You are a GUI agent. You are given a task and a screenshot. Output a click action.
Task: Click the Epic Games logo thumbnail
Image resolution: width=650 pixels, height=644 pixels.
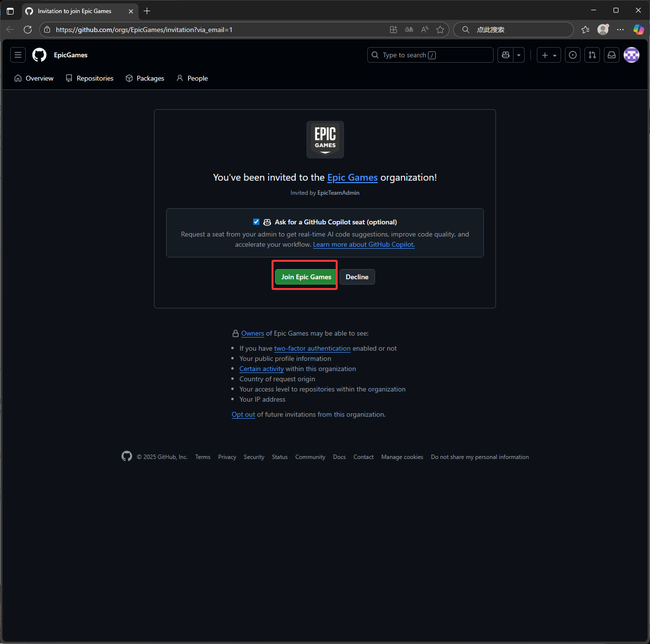coord(325,139)
